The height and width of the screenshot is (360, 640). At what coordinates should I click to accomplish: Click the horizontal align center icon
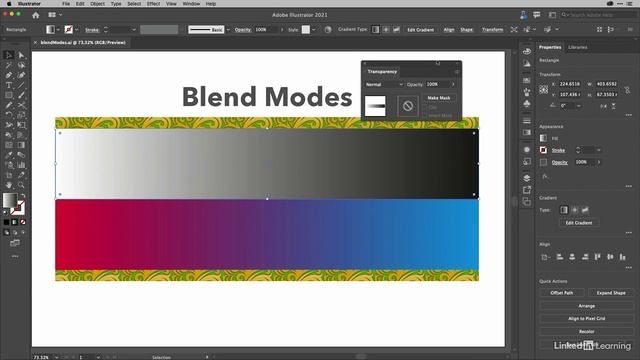click(572, 257)
